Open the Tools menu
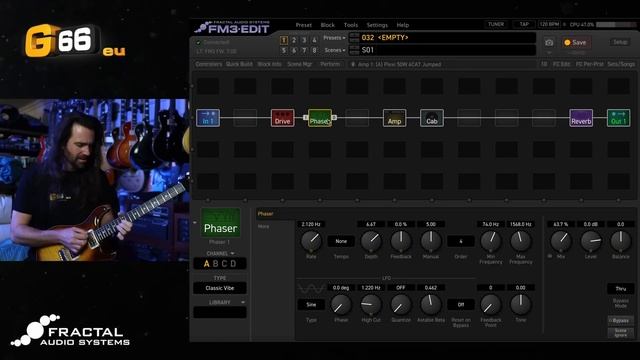Viewport: 640px width, 360px height. 351,25
